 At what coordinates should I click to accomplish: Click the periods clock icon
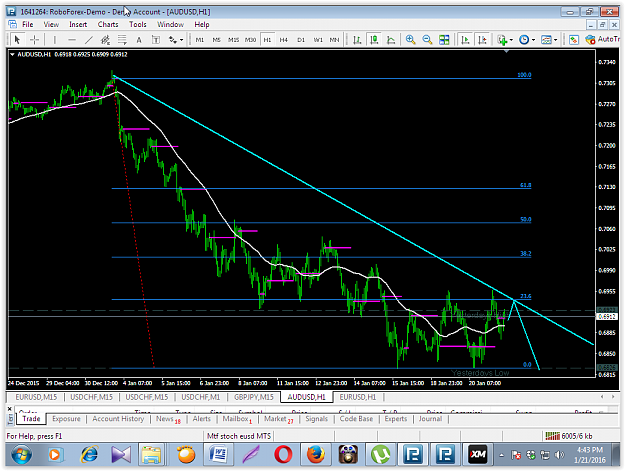tap(524, 39)
